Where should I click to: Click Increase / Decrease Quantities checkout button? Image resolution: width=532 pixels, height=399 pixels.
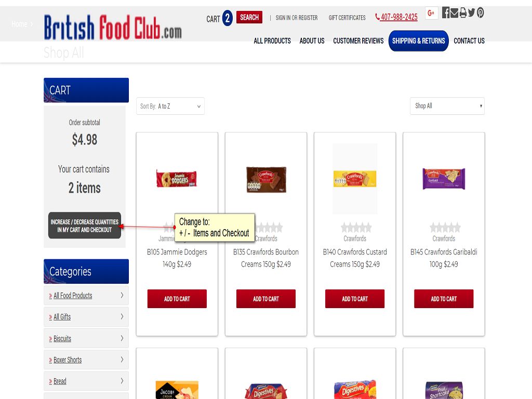(85, 225)
